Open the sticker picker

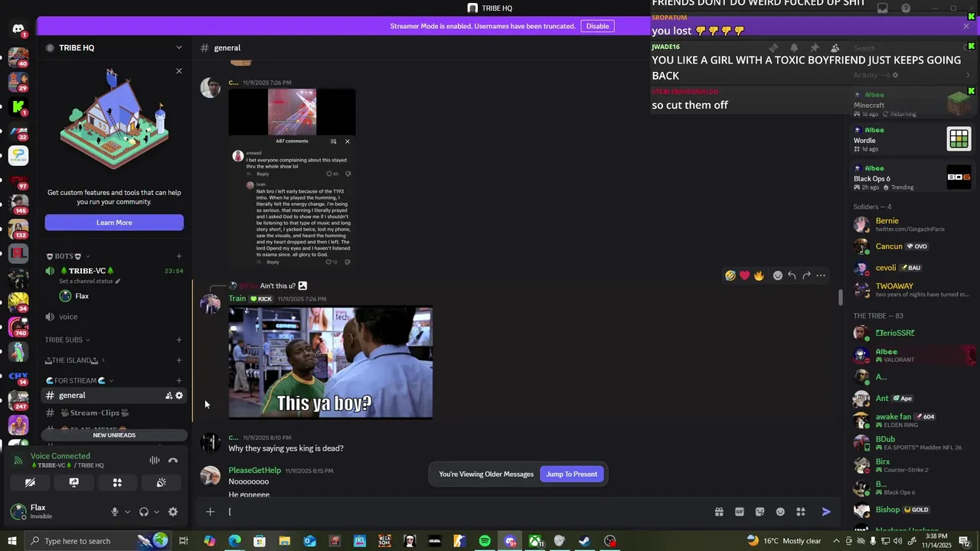(x=759, y=512)
